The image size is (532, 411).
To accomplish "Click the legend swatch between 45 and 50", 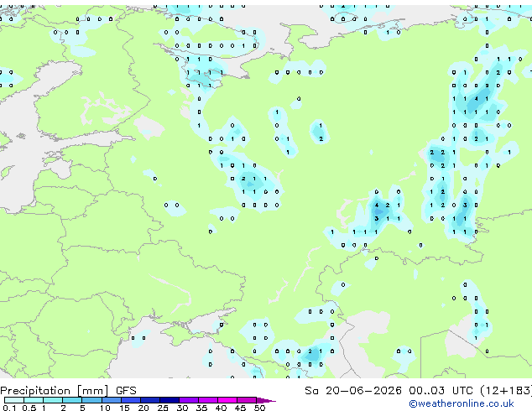I will click(x=247, y=400).
